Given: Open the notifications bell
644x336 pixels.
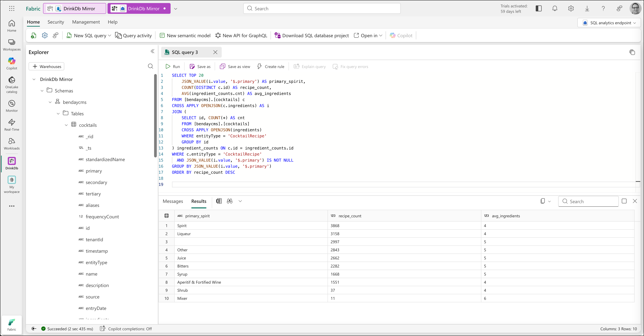Looking at the screenshot, I should 555,9.
